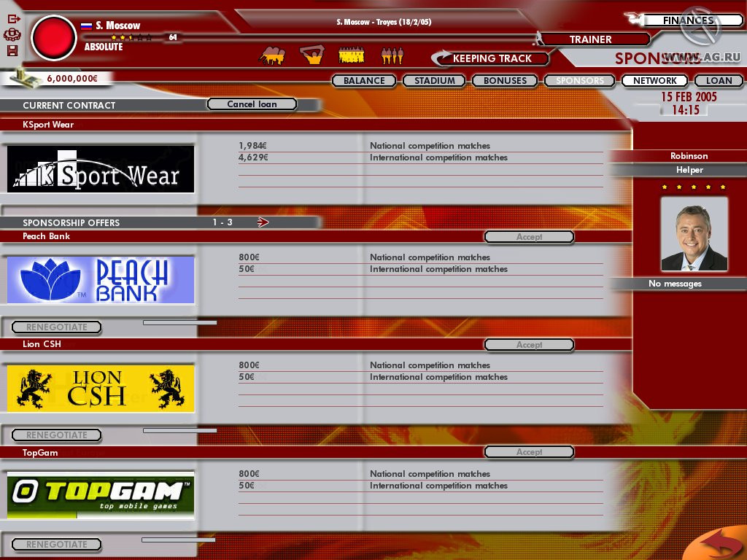Click the team star rating
This screenshot has width=747, height=560.
point(131,37)
